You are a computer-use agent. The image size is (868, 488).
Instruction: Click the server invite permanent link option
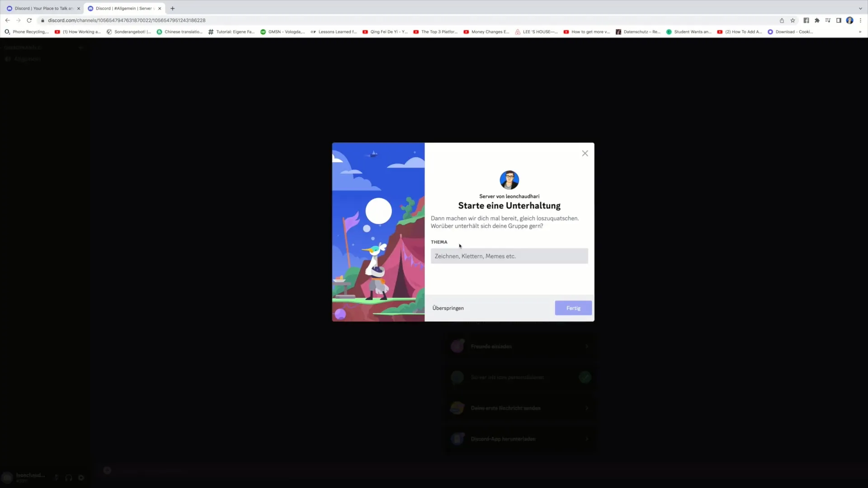(491, 346)
